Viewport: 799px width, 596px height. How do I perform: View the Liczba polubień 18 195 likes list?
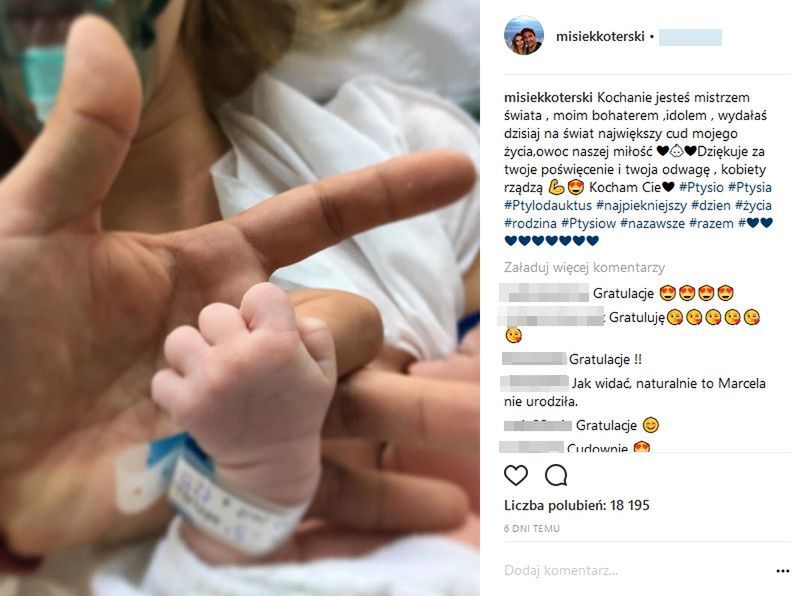click(576, 505)
